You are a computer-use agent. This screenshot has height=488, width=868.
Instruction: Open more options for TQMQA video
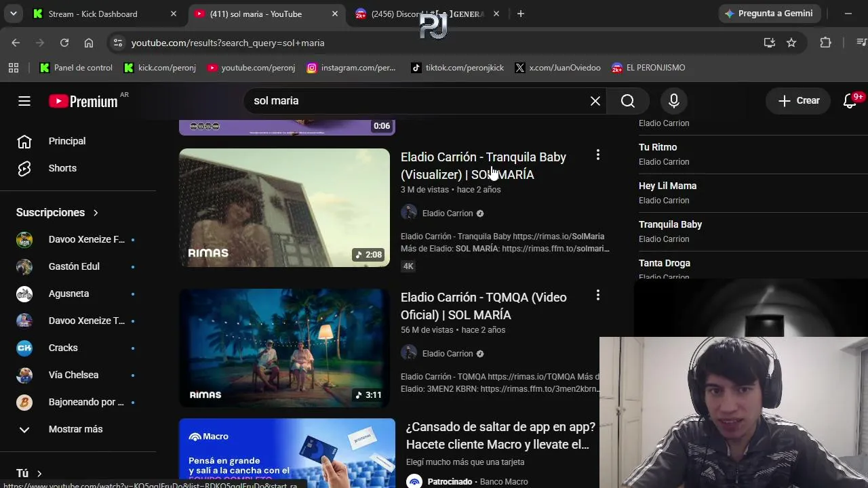tap(597, 296)
